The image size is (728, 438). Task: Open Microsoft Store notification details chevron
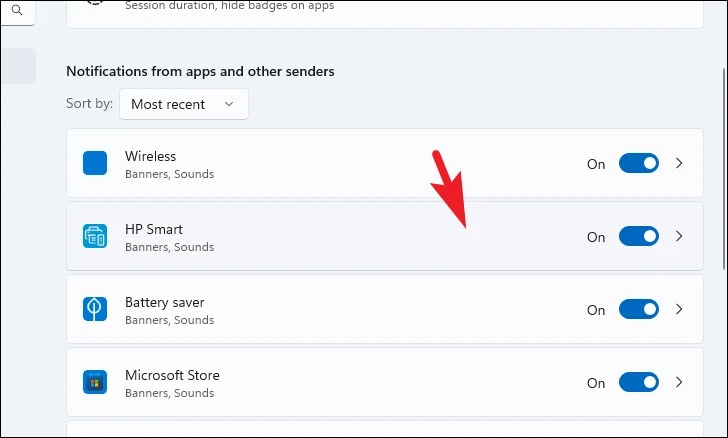(679, 382)
